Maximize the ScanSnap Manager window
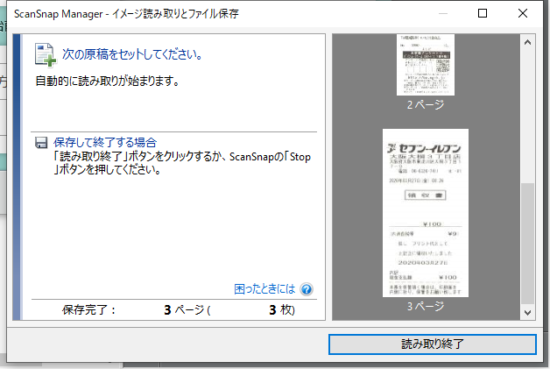Screen dimensions: 550x369 click(483, 14)
